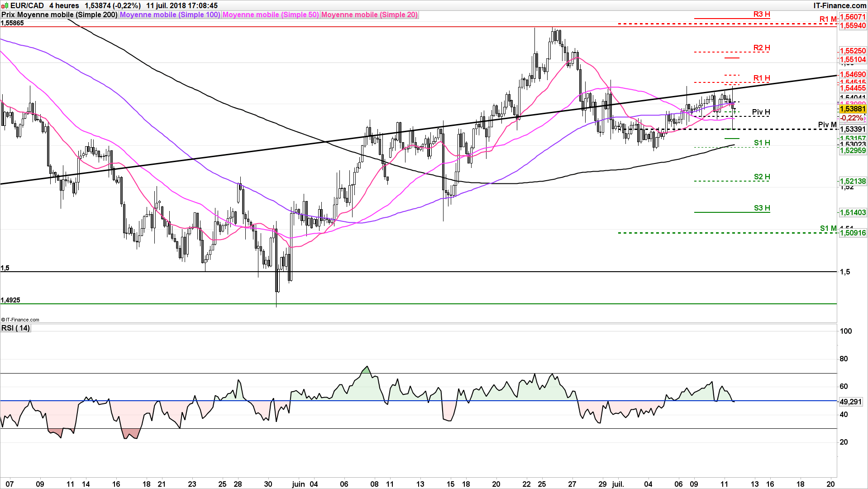
Task: Click the EUR/CAD symbol title
Action: (27, 5)
